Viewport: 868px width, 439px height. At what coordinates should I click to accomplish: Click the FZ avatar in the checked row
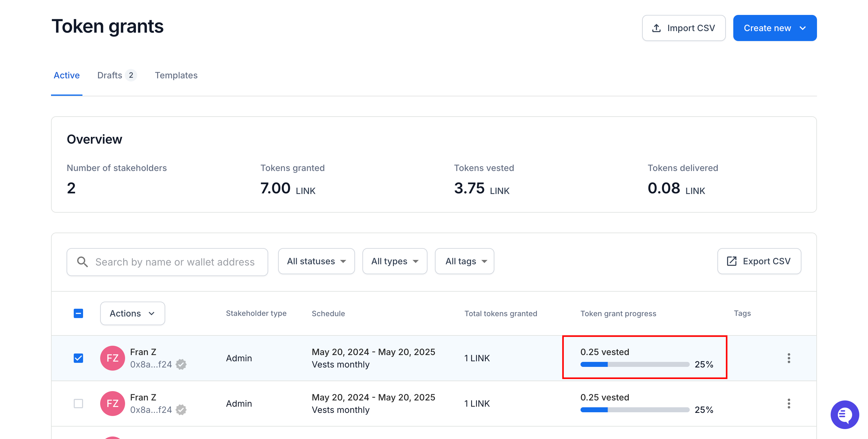point(113,358)
